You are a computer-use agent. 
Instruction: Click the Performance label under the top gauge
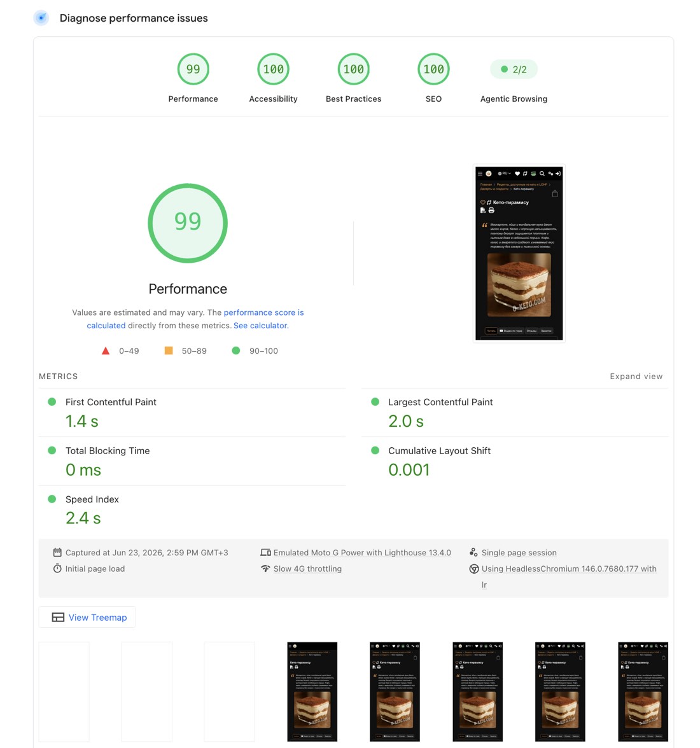tap(193, 99)
